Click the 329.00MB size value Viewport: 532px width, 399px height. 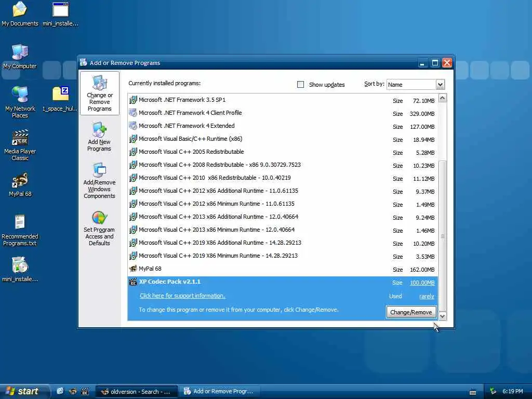pyautogui.click(x=422, y=114)
